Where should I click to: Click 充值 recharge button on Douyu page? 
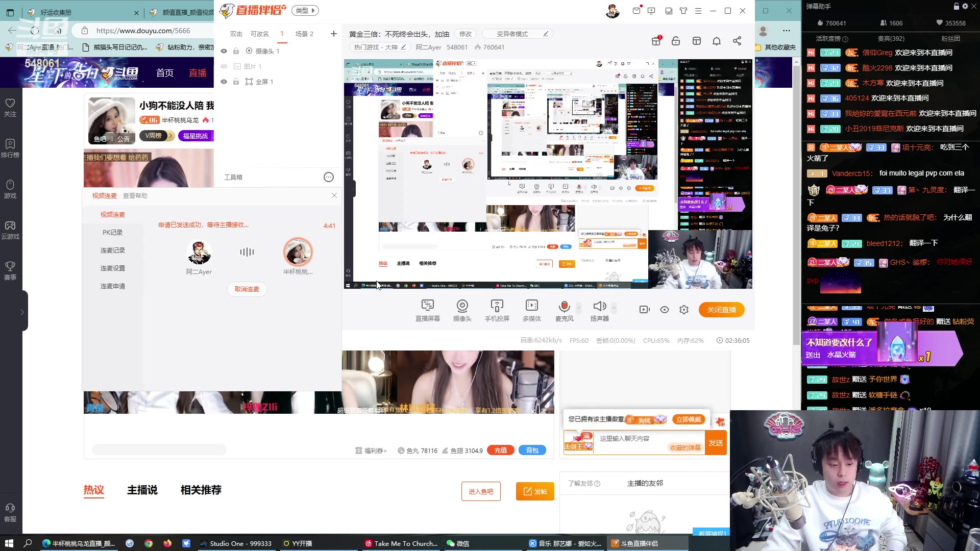(501, 450)
